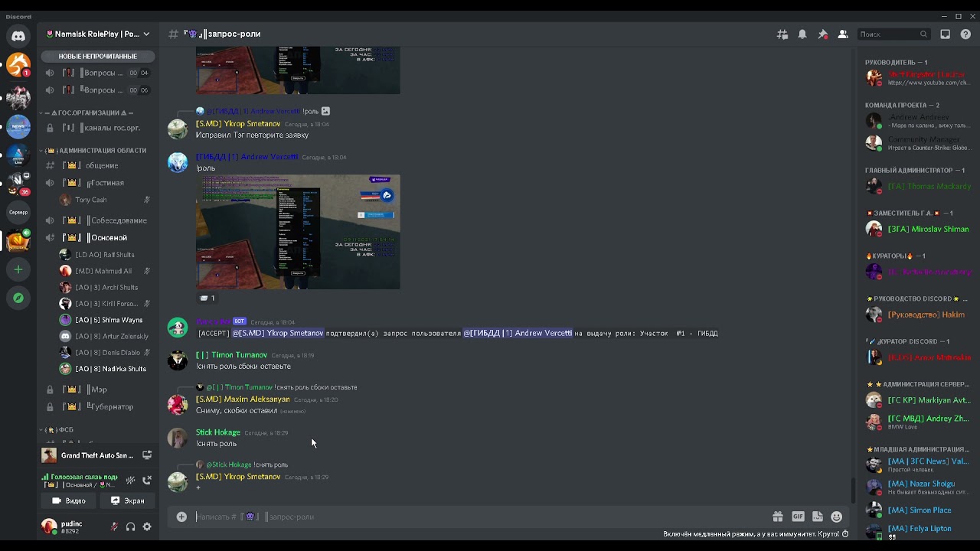
Task: Join the Гостиная voice channel
Action: [98, 183]
